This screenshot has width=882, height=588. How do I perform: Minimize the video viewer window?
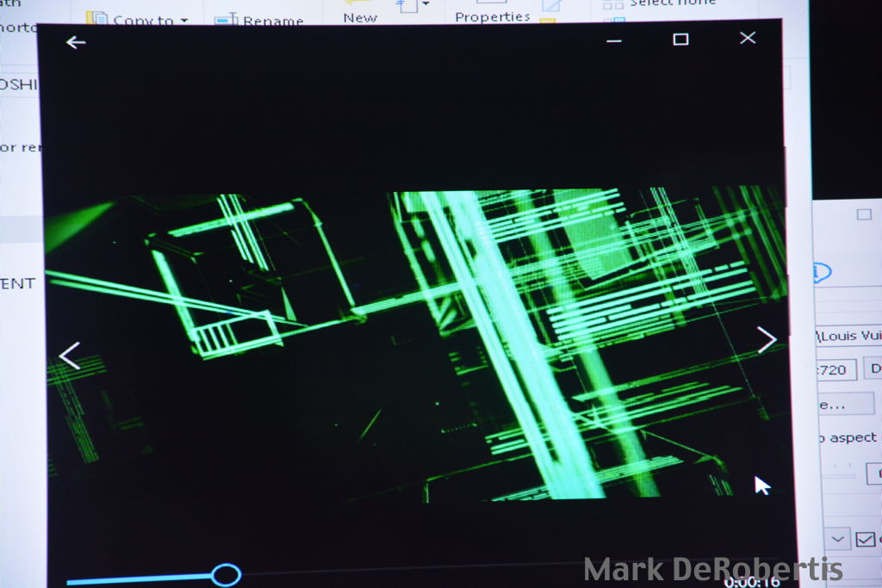pyautogui.click(x=614, y=40)
